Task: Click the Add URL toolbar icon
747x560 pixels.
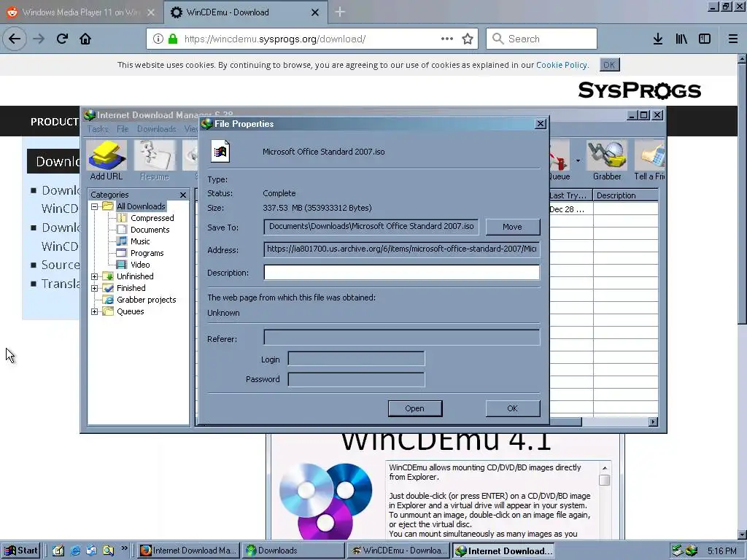Action: coord(107,160)
